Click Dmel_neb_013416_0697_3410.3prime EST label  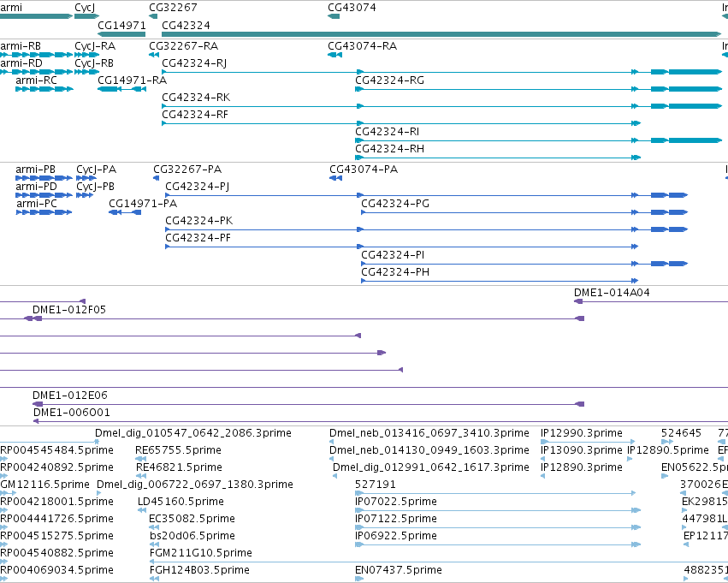pyautogui.click(x=429, y=433)
